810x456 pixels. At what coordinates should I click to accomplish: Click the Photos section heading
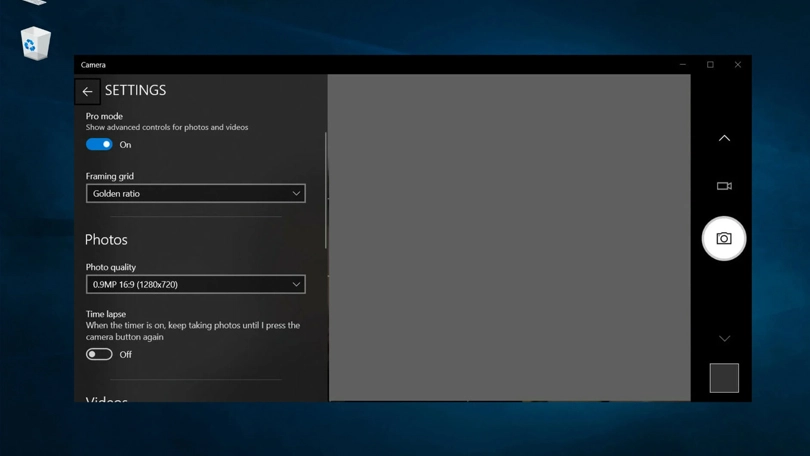(106, 240)
